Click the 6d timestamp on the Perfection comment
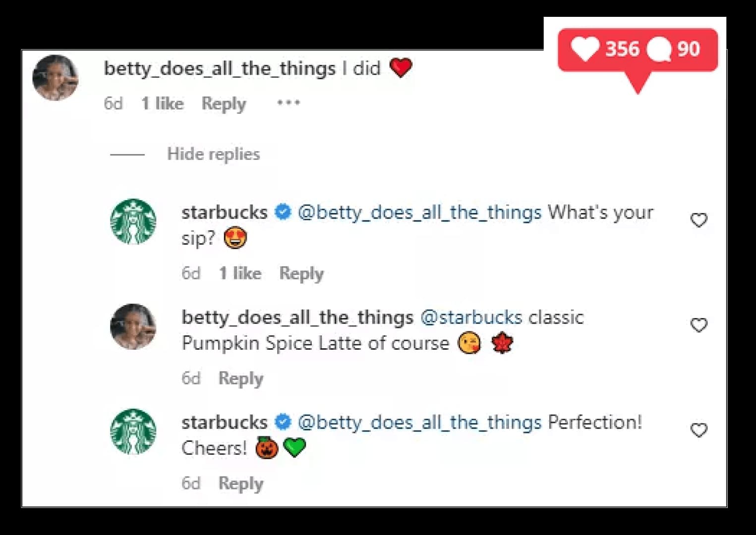The image size is (756, 535). (190, 483)
